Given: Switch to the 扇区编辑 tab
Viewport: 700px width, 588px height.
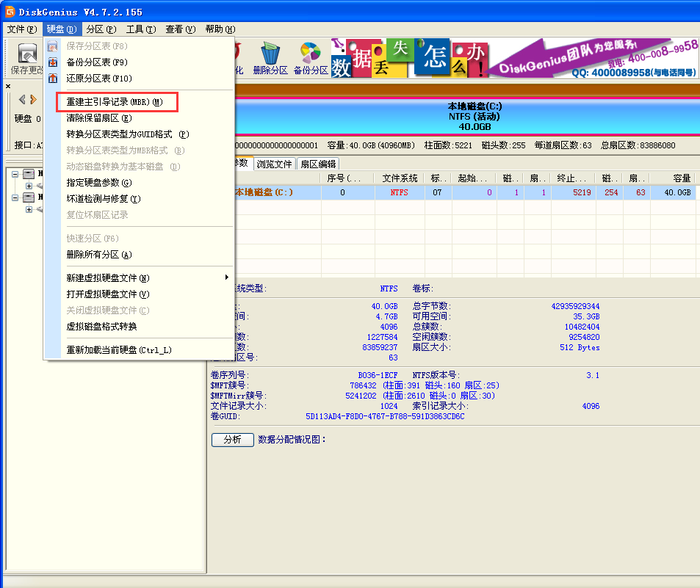Looking at the screenshot, I should point(319,164).
